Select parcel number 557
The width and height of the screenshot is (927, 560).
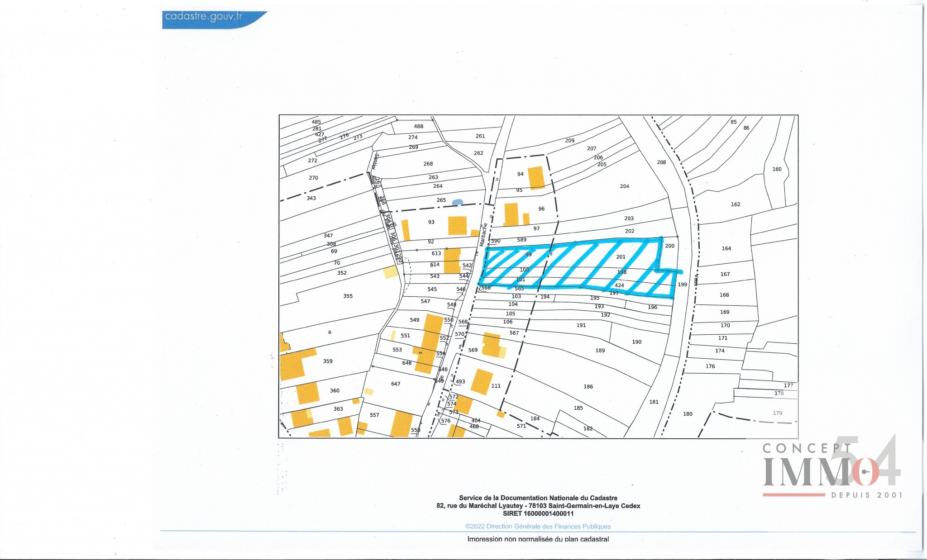pyautogui.click(x=374, y=415)
